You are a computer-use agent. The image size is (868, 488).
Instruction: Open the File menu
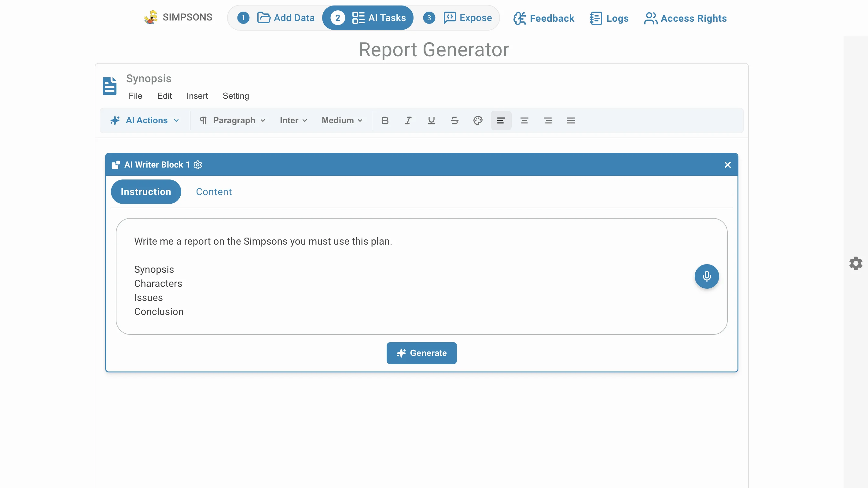(135, 96)
